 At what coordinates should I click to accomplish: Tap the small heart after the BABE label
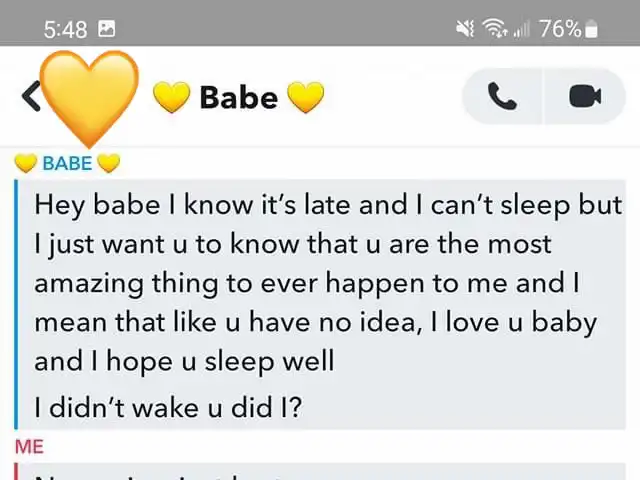point(109,163)
